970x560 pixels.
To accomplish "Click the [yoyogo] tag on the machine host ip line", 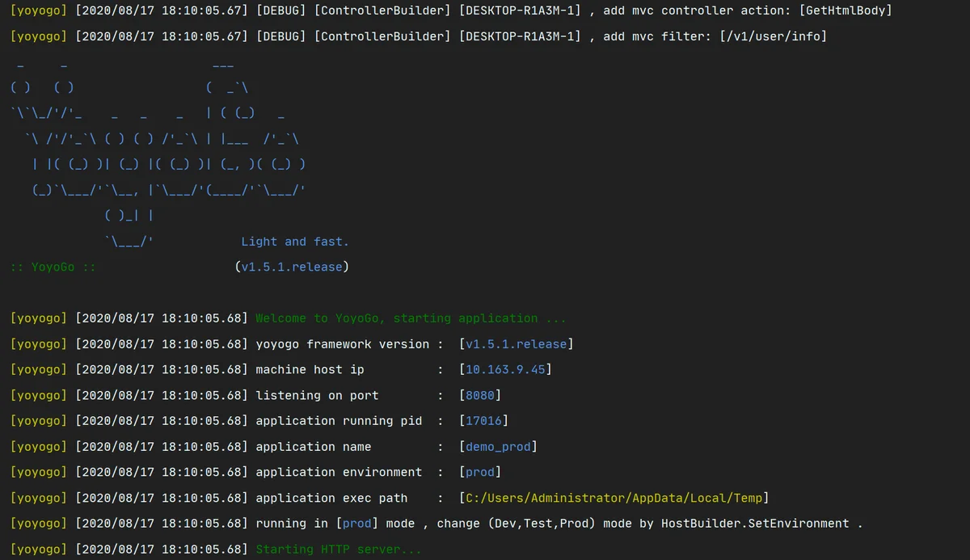I will [40, 369].
